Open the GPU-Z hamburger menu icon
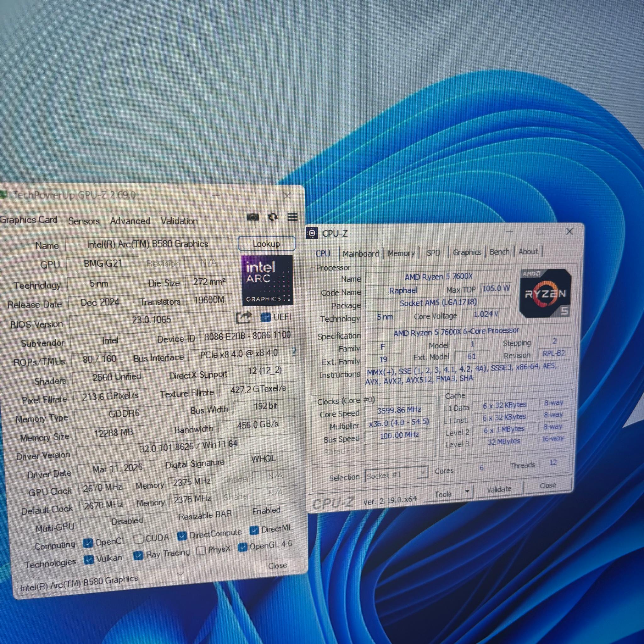 (292, 217)
